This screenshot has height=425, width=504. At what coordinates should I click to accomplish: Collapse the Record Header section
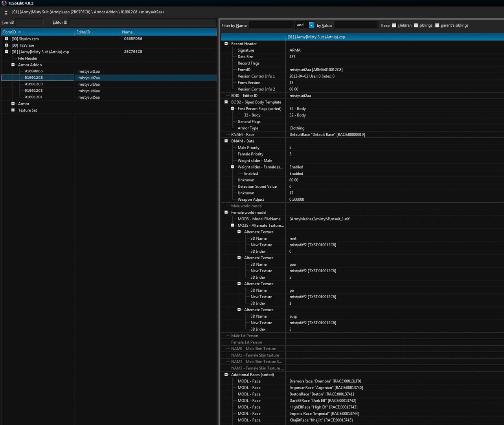pyautogui.click(x=226, y=44)
